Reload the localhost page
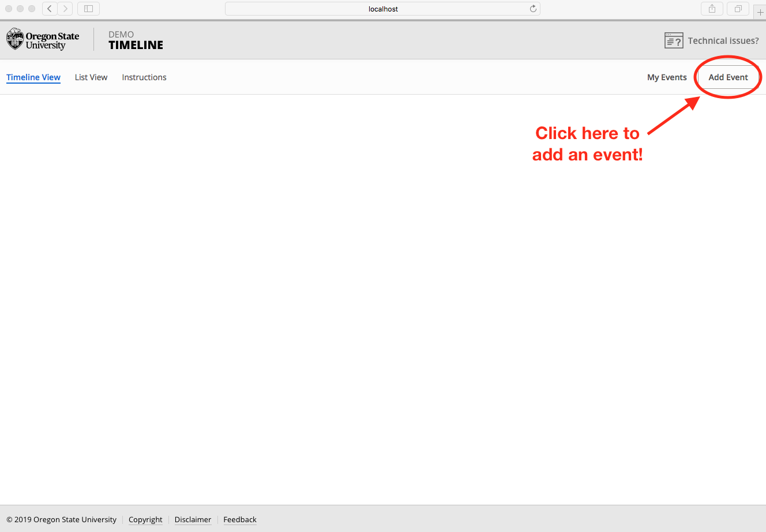The height and width of the screenshot is (532, 766). tap(533, 9)
